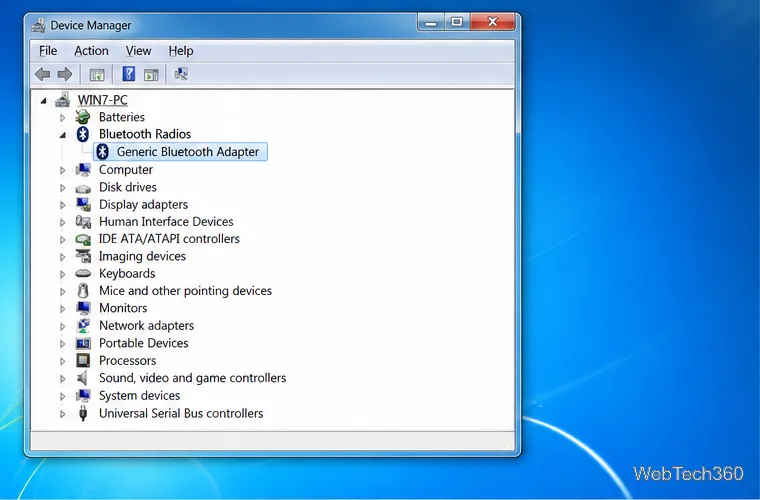Screen dimensions: 760x500
Task: Minimize the Device Manager window
Action: (x=431, y=22)
